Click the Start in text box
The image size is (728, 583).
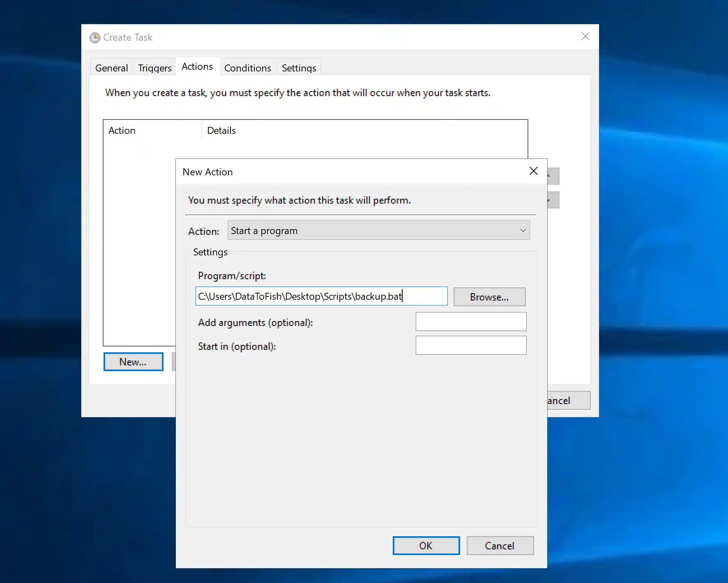[471, 346]
